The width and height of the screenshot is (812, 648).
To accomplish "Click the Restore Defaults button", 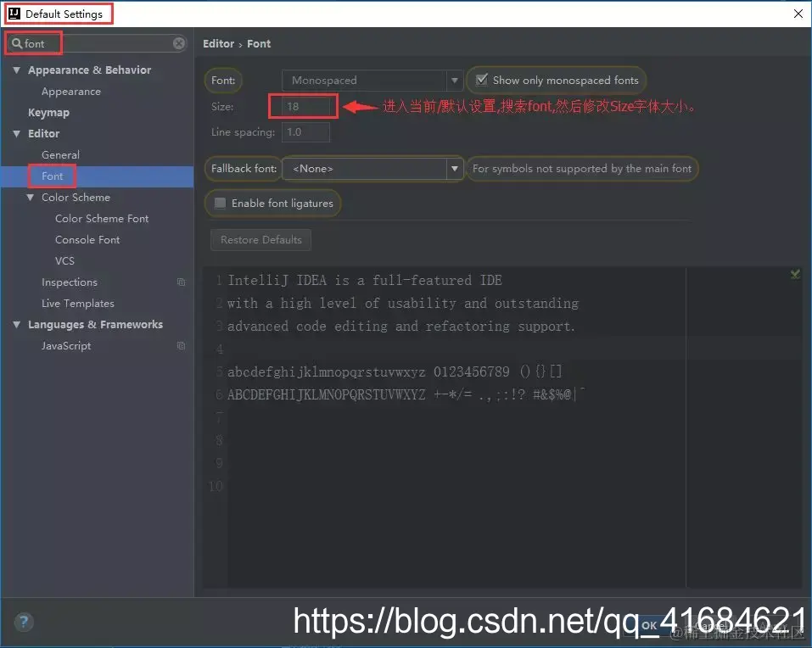I will click(260, 240).
